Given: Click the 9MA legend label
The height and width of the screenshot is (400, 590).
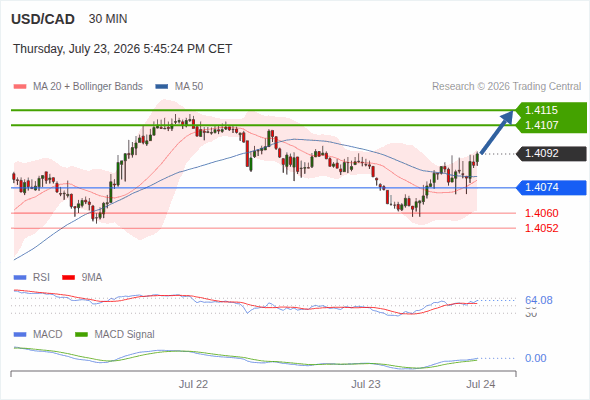Looking at the screenshot, I should pos(92,278).
